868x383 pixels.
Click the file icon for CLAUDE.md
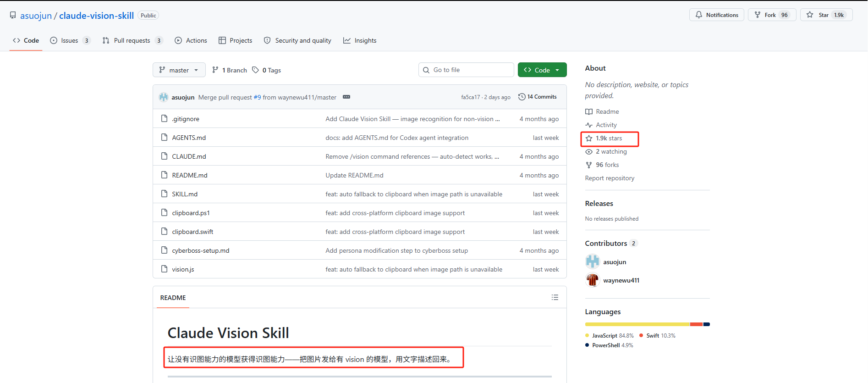(x=164, y=156)
